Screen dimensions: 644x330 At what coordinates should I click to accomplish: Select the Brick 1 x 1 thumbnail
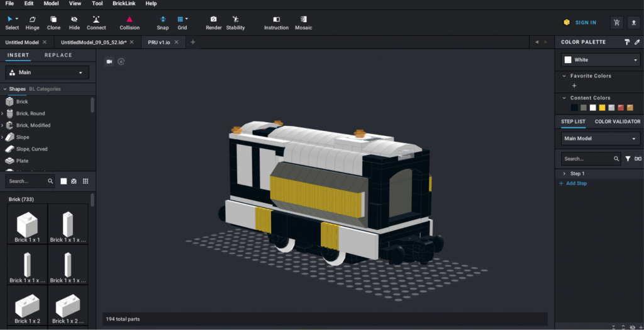(x=26, y=225)
